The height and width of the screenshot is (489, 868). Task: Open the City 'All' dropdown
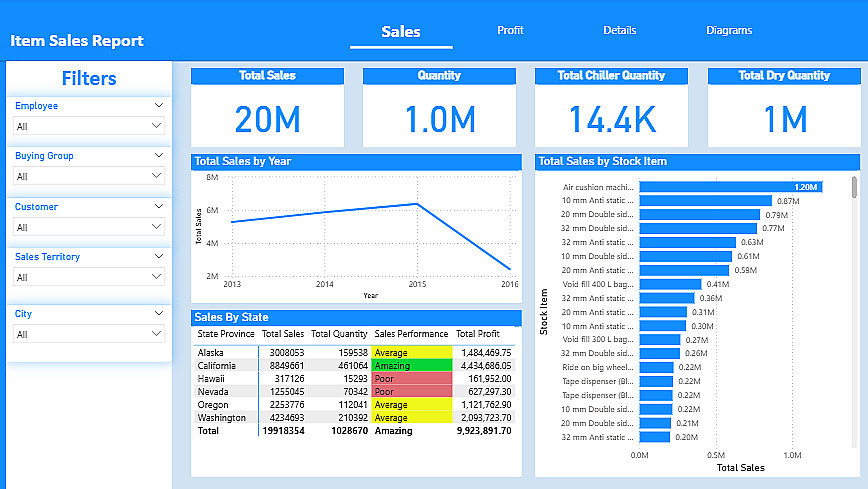click(x=89, y=334)
